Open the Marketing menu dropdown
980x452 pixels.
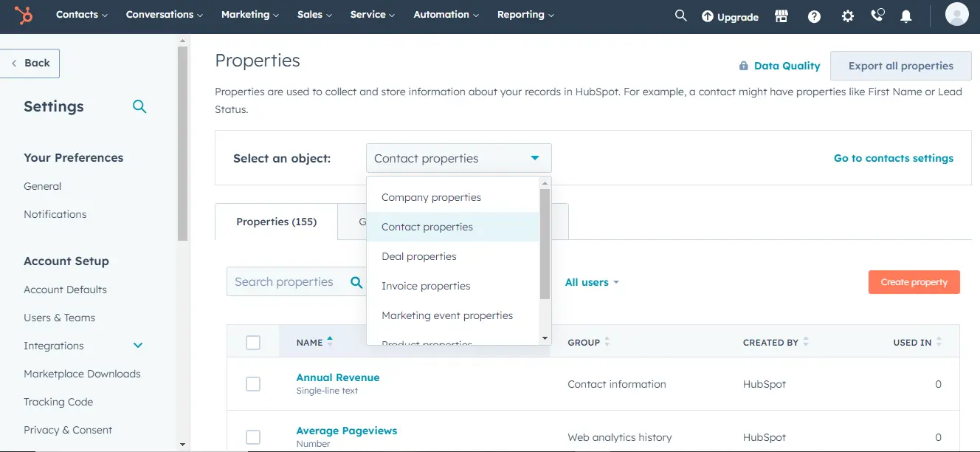(250, 15)
